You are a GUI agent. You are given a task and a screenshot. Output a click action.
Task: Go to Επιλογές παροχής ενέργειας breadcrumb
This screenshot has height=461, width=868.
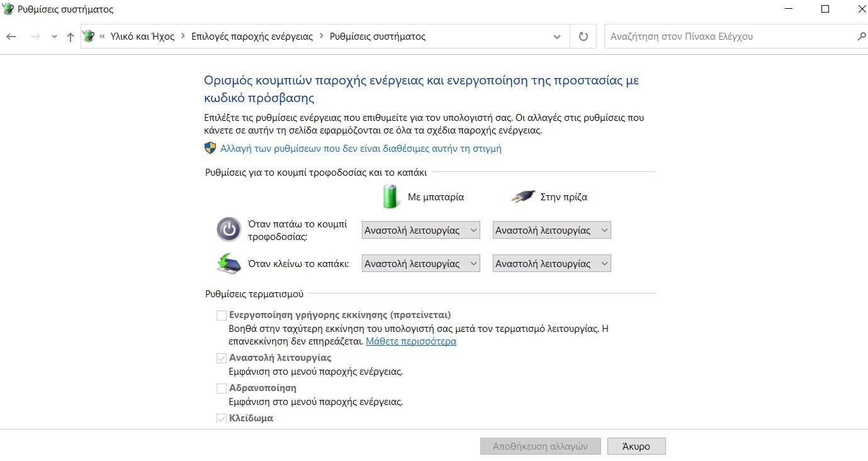252,37
